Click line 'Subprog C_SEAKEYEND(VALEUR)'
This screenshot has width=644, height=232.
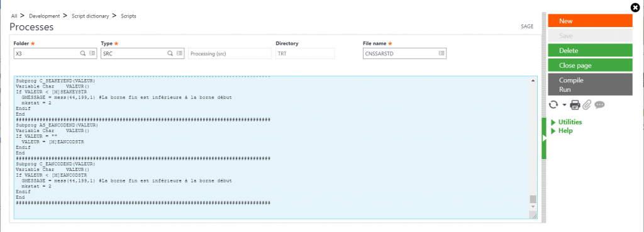tap(55, 81)
